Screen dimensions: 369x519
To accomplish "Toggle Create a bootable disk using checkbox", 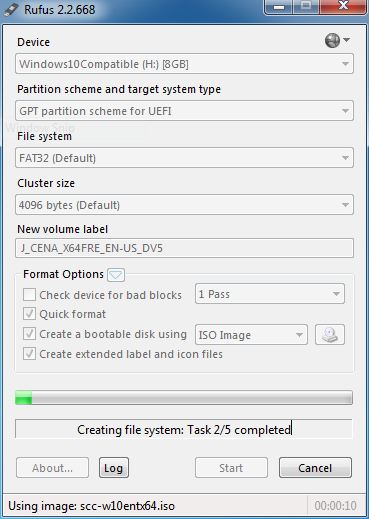I will [29, 334].
